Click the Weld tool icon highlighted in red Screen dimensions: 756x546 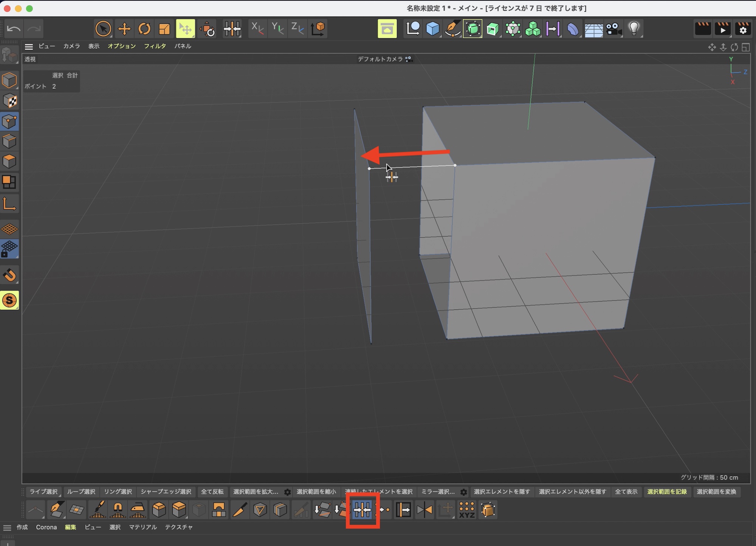coord(363,510)
